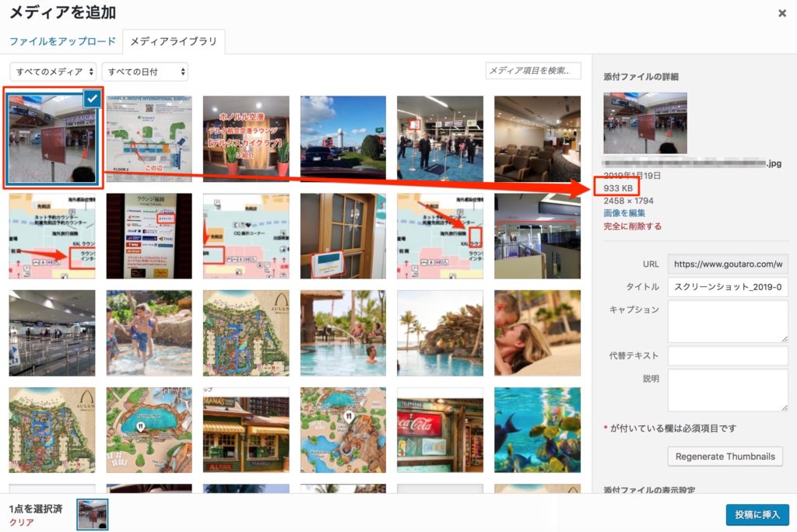797x532 pixels.
Task: Choose the glass partition counter photo with red box
Action: [537, 236]
